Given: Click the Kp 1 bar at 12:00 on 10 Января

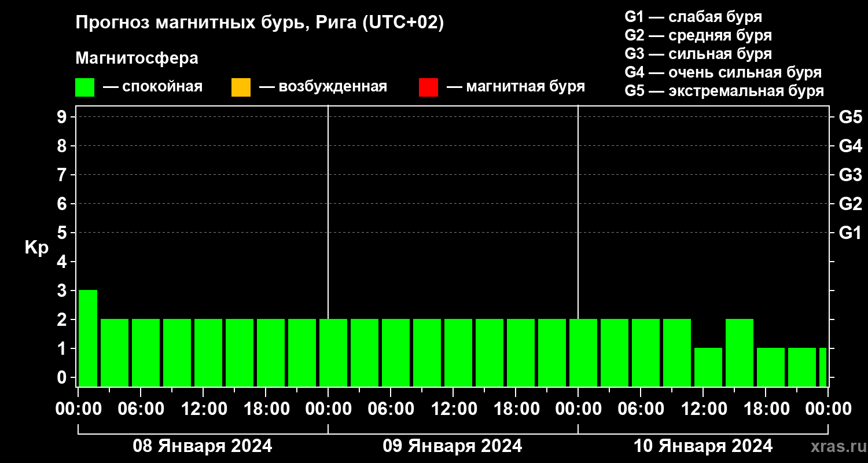Looking at the screenshot, I should [x=708, y=367].
